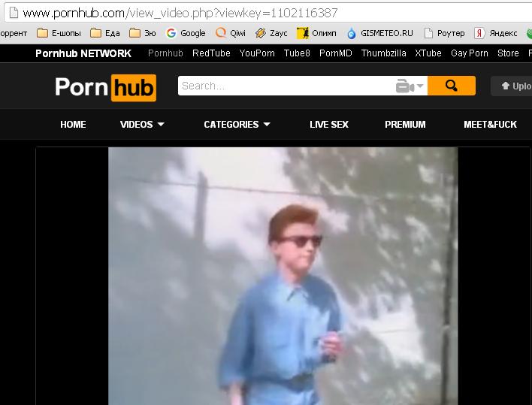Click Store in network bar

508,53
